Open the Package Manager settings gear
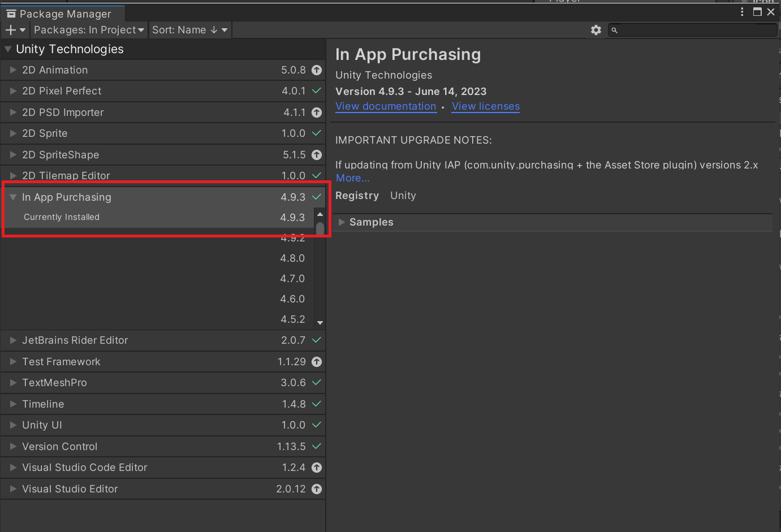The image size is (781, 532). pos(596,30)
